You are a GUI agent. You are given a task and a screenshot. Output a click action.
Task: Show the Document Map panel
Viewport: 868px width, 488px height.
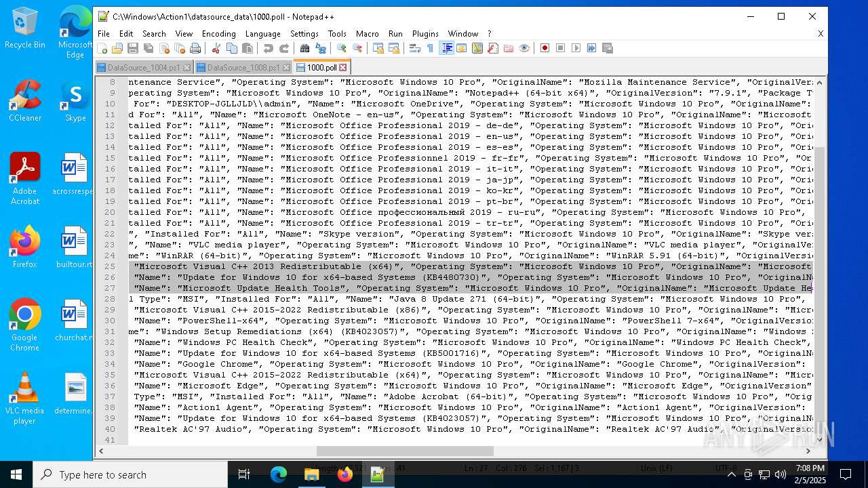coord(477,48)
